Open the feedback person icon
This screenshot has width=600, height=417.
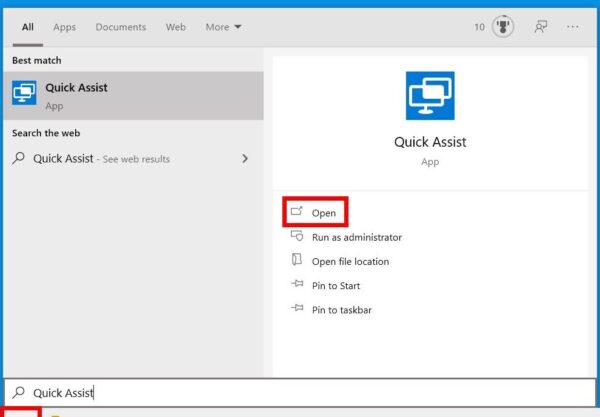(540, 26)
